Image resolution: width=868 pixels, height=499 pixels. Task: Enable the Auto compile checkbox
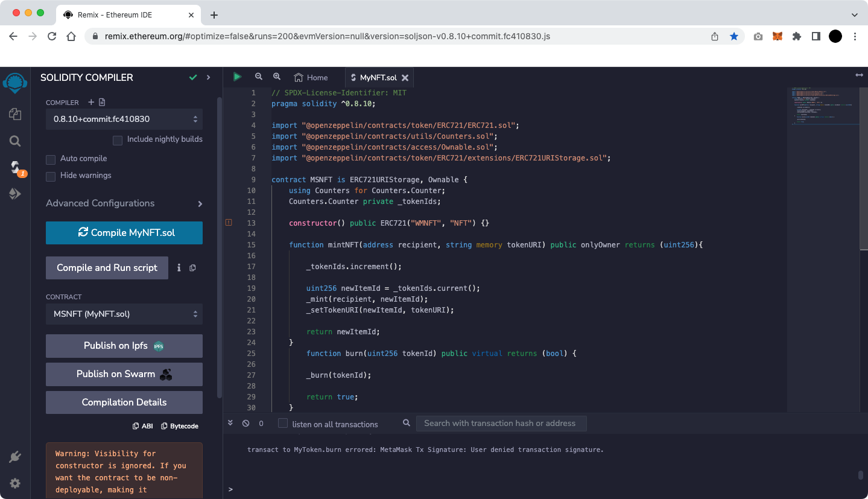[51, 159]
